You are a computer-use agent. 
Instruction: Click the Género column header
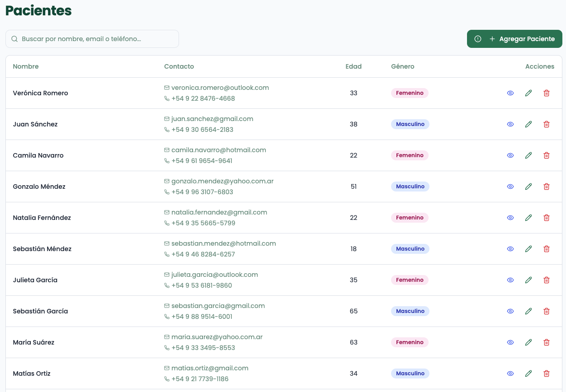(x=403, y=66)
